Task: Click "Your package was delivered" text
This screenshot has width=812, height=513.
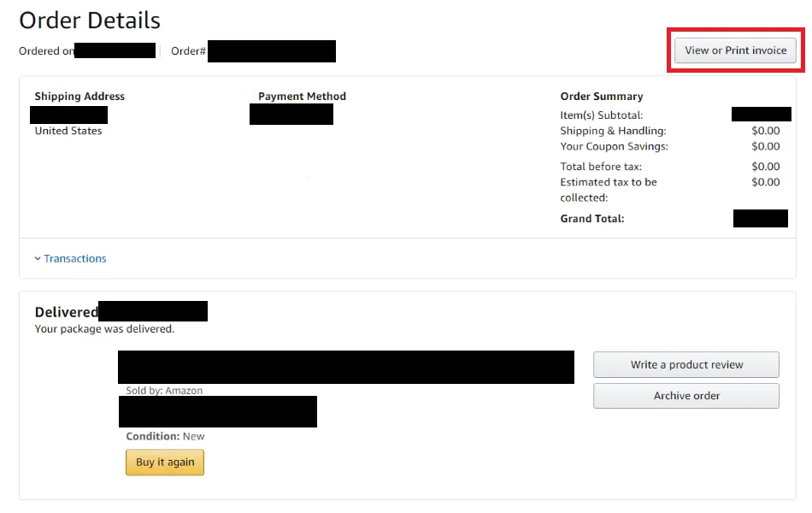Action: click(x=104, y=328)
